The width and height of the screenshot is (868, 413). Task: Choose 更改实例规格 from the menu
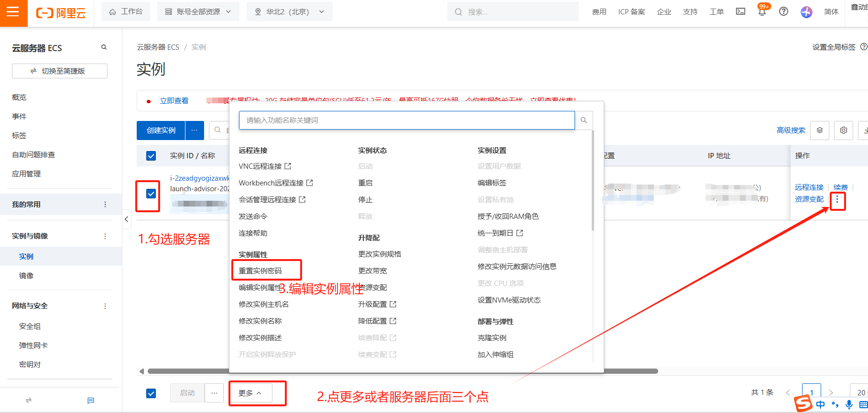pos(380,254)
